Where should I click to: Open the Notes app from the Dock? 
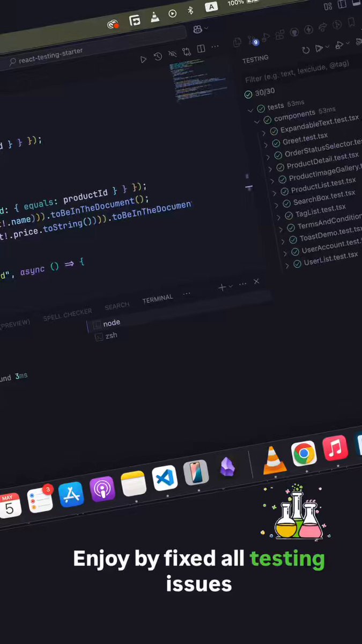(x=133, y=484)
